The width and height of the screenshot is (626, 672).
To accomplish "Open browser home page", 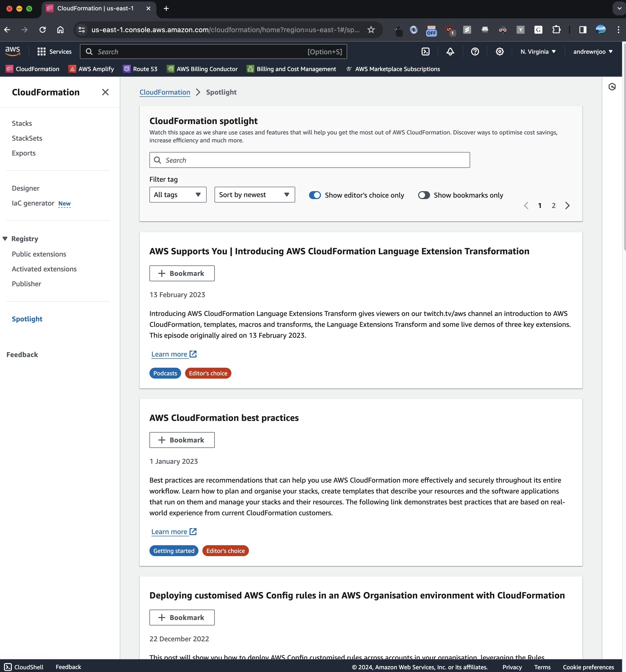I will point(60,30).
